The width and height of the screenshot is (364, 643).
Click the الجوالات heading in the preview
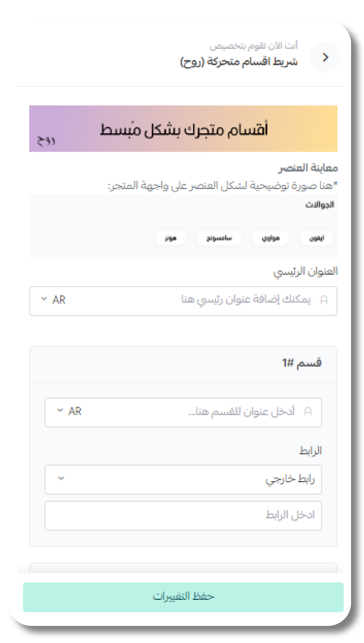pos(320,205)
